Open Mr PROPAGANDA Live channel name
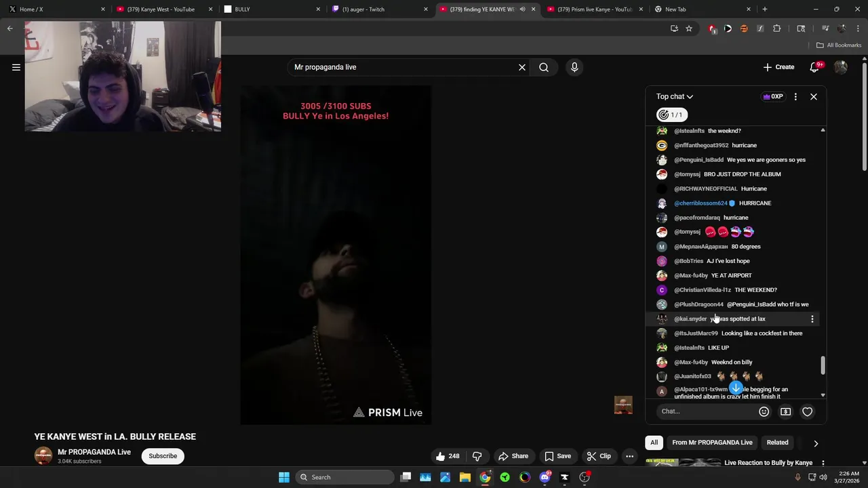 click(x=94, y=452)
